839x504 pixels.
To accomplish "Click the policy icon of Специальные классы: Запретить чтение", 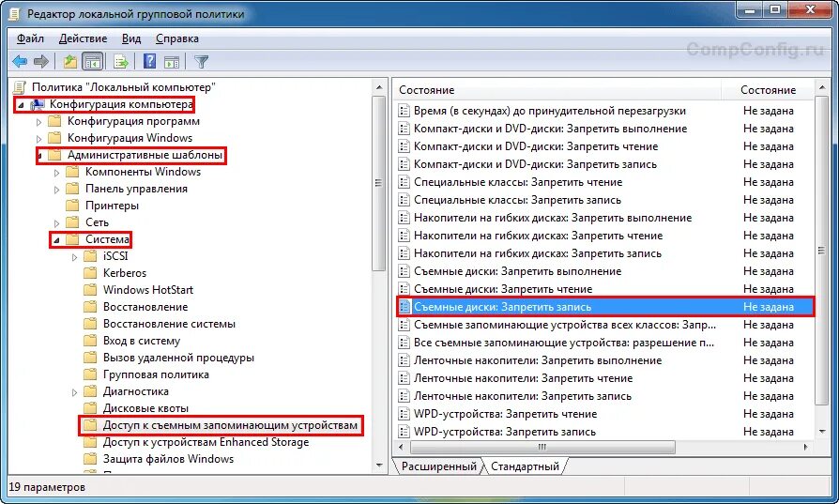I will [x=404, y=182].
